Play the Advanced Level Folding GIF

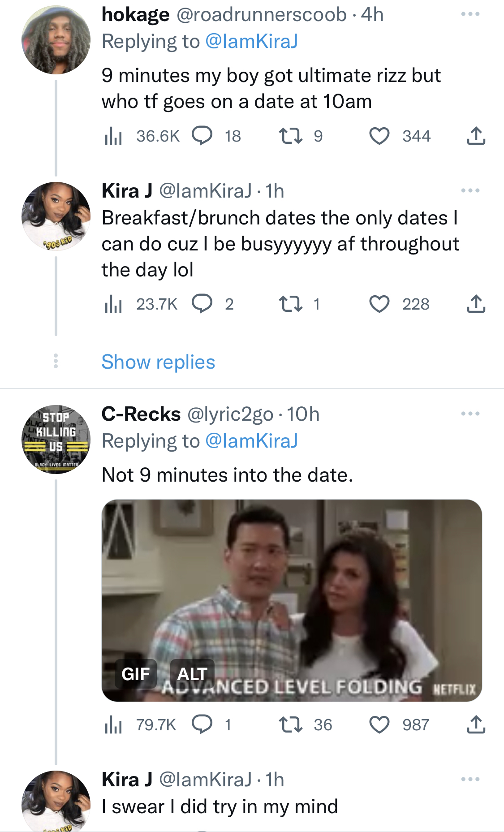[292, 600]
